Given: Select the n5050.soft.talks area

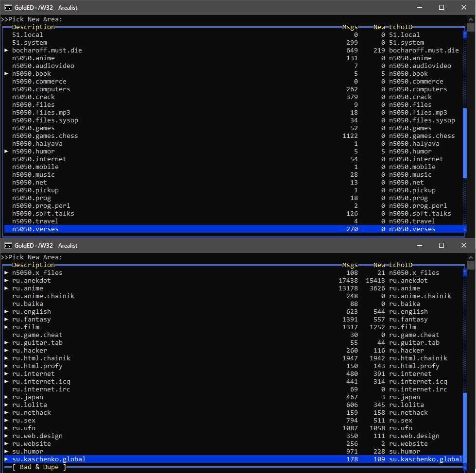Looking at the screenshot, I should coord(234,213).
